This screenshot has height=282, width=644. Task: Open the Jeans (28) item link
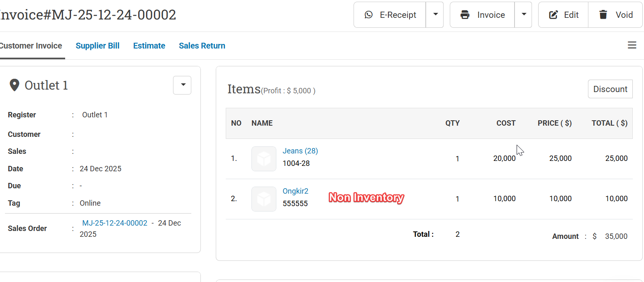(x=300, y=151)
